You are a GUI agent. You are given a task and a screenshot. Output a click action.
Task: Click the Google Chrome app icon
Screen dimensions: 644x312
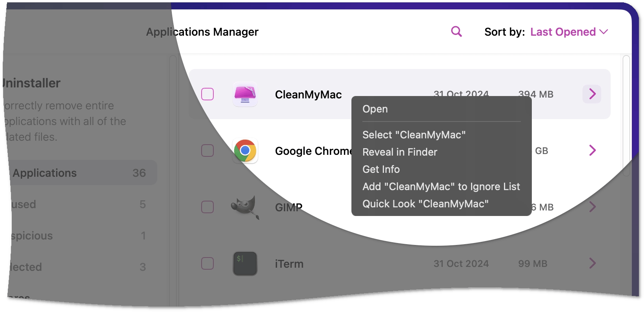point(245,151)
